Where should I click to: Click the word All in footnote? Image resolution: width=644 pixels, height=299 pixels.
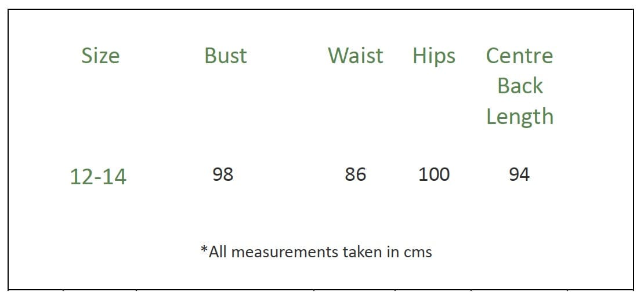218,252
